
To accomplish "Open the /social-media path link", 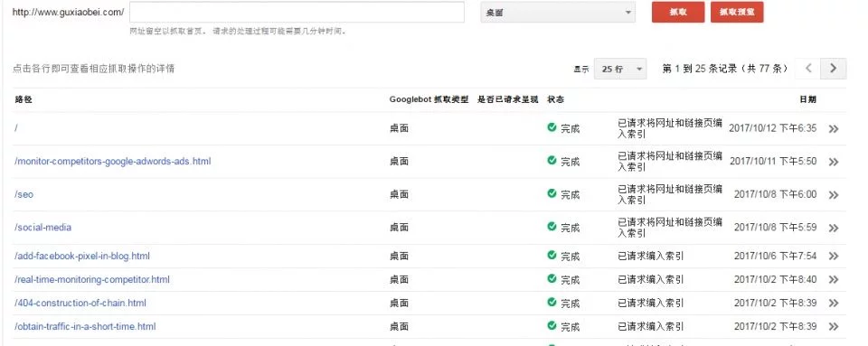I will pos(42,227).
